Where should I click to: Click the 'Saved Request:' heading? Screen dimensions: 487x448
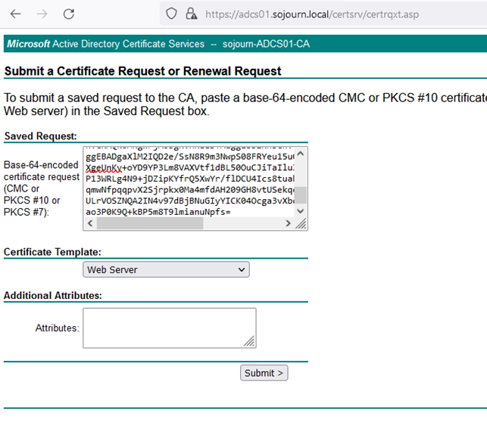click(x=41, y=136)
